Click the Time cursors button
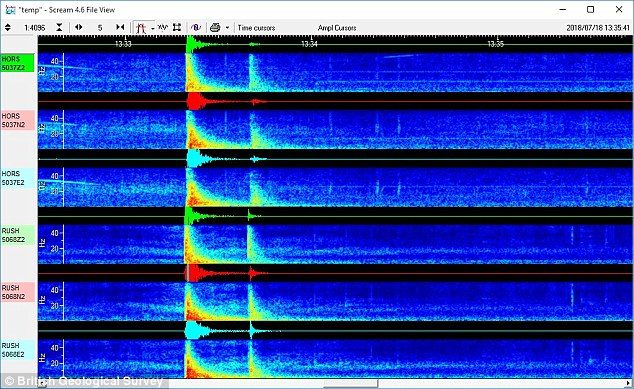634x389 pixels. [256, 28]
